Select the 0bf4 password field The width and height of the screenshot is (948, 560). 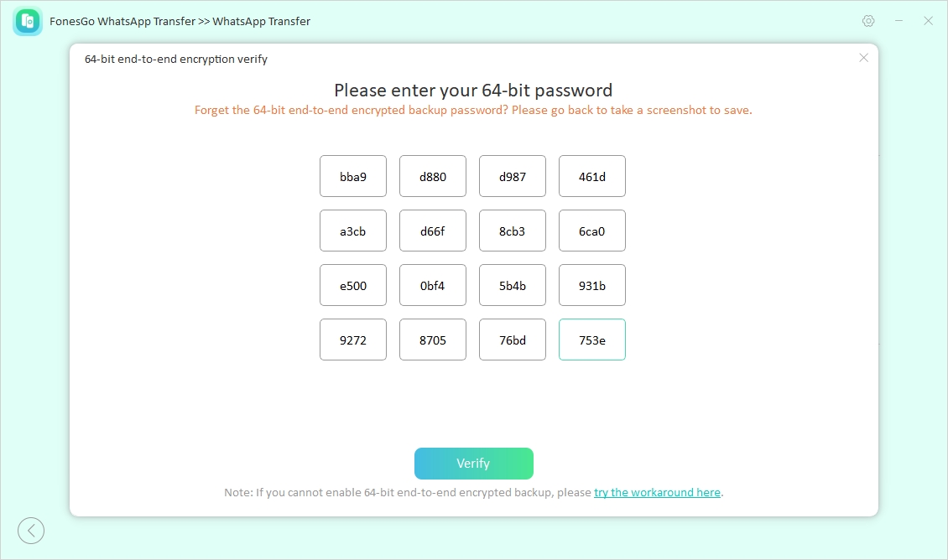click(433, 285)
